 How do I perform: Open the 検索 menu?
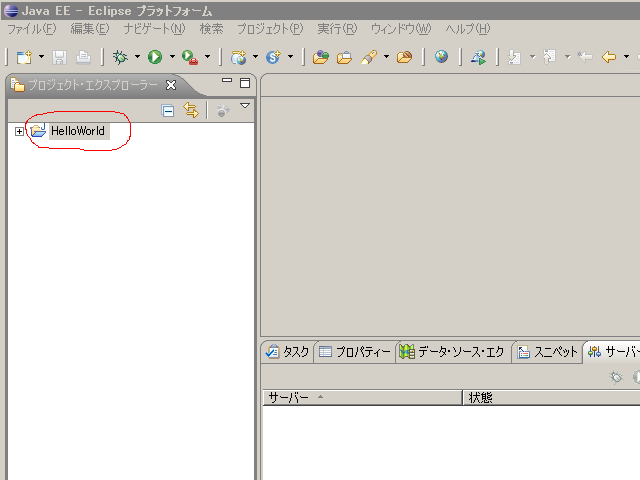(x=211, y=29)
